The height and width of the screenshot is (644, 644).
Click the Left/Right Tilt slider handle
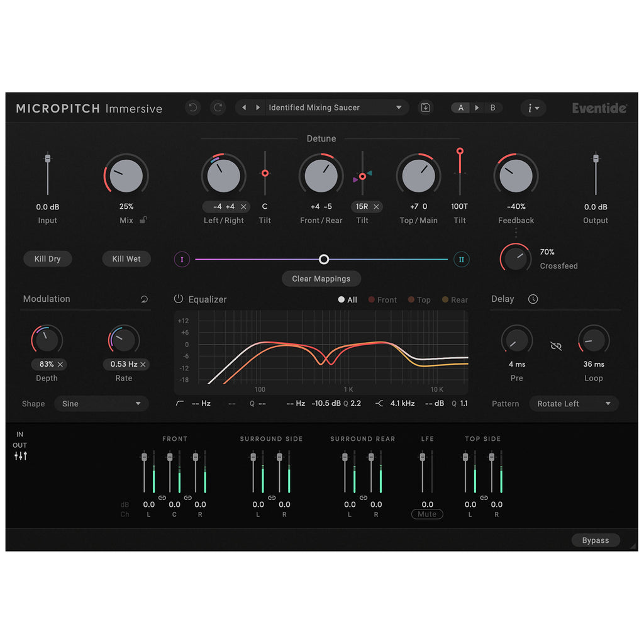tap(265, 174)
